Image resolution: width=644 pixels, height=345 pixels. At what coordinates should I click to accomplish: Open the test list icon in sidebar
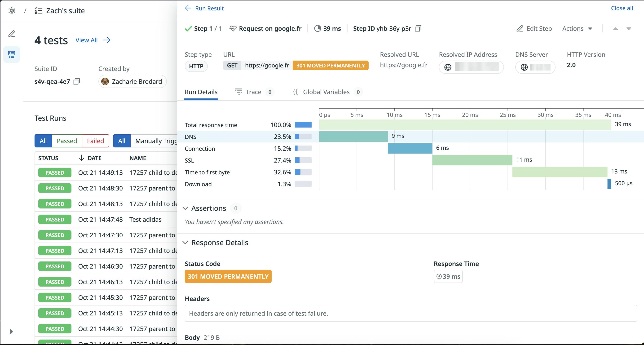(x=12, y=54)
